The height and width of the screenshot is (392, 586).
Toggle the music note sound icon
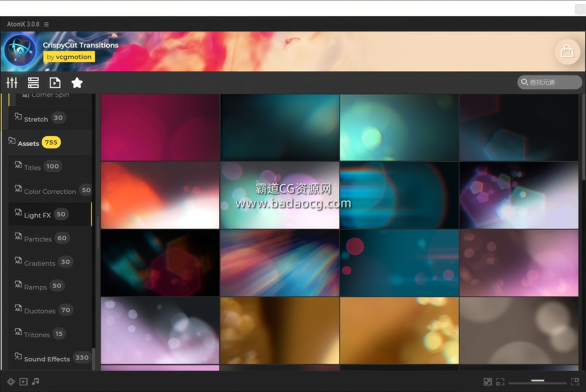tap(36, 381)
